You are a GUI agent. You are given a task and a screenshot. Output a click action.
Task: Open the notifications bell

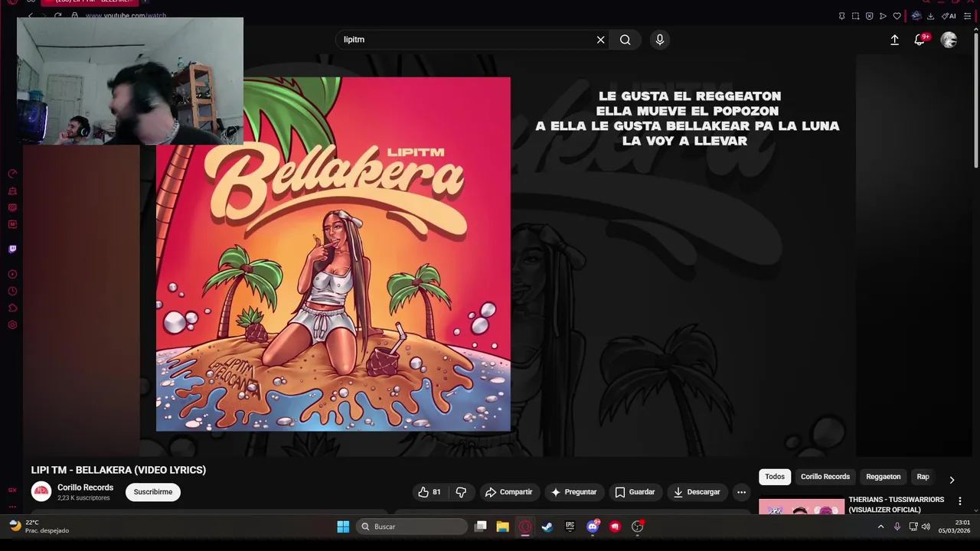click(920, 40)
